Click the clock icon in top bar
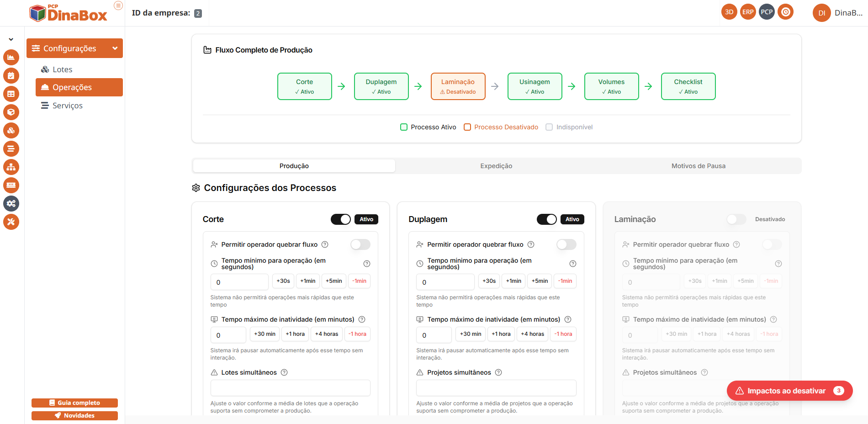 (786, 12)
